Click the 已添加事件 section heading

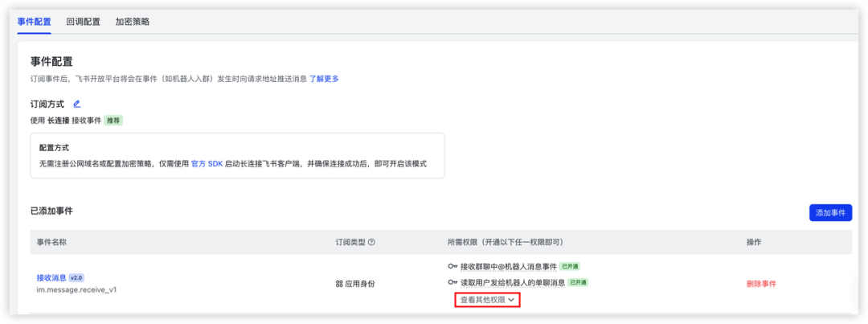[51, 211]
